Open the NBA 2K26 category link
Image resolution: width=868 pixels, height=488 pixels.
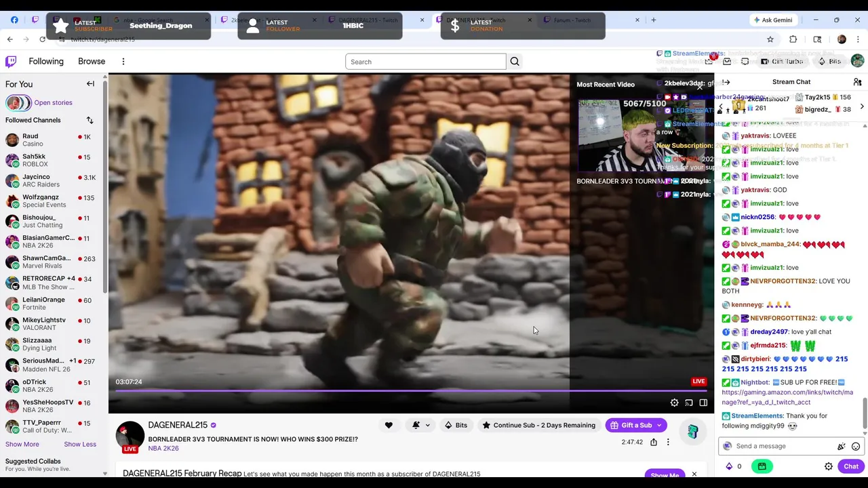coord(163,449)
